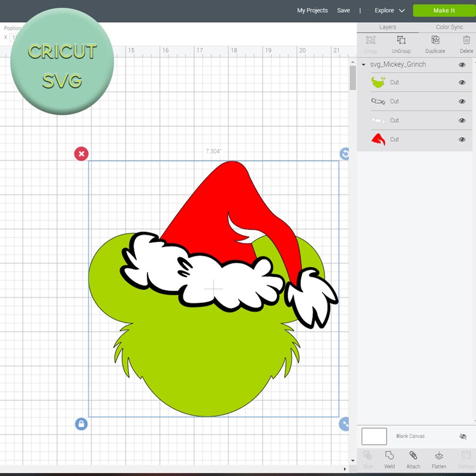476x476 pixels.
Task: Toggle visibility of green face Cut layer
Action: (x=462, y=82)
